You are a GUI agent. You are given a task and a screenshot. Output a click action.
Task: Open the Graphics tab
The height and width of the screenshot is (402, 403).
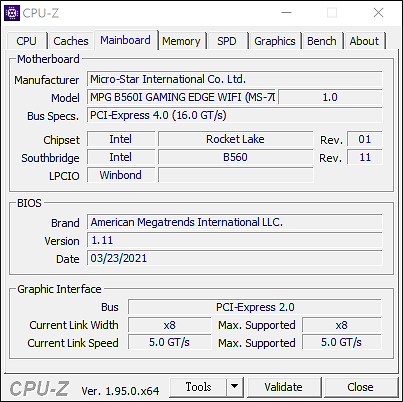(x=275, y=41)
